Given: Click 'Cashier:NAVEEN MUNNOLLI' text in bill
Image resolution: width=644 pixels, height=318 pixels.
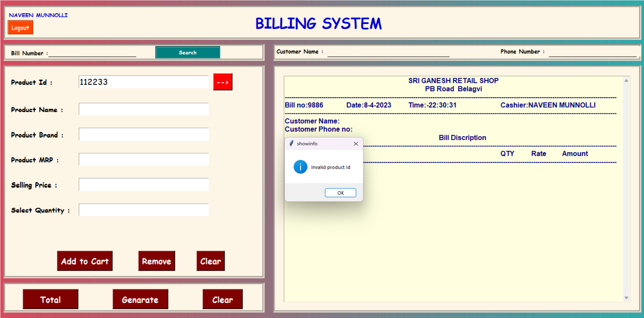Looking at the screenshot, I should [548, 105].
